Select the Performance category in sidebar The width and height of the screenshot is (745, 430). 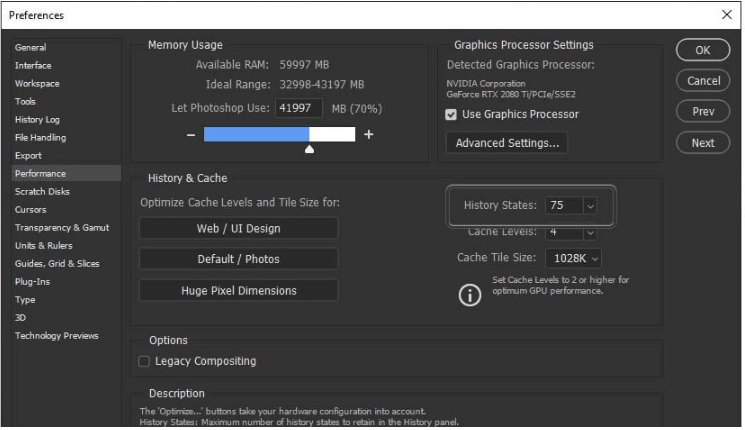(66, 174)
